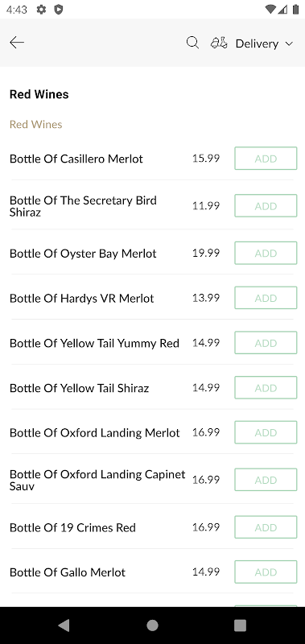Viewport: 305px width, 644px height.
Task: Add Bottle Of Oxford Landing Capinet Sauv
Action: click(x=266, y=480)
